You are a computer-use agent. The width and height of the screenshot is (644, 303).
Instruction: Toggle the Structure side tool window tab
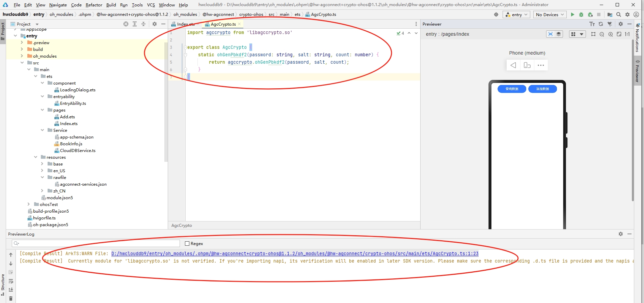[3, 285]
